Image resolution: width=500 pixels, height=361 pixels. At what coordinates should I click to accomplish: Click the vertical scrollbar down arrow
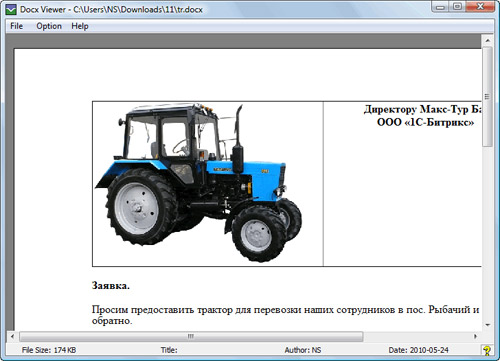tap(487, 325)
